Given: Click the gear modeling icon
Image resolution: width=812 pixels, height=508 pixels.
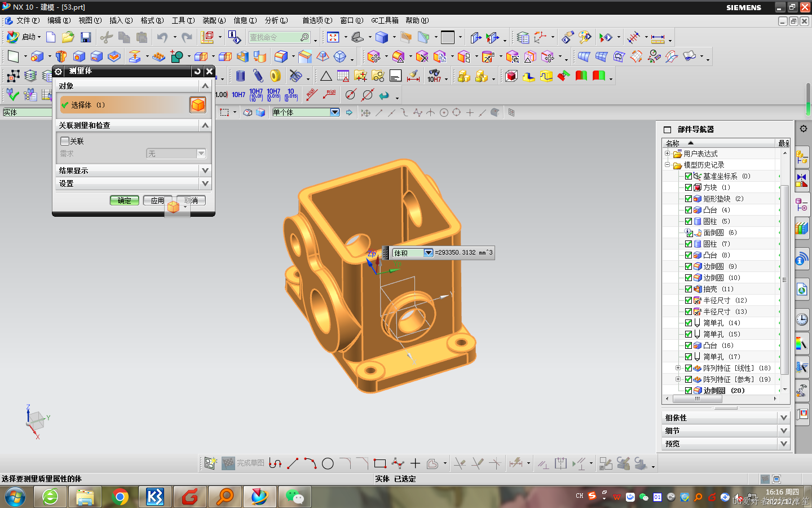Looking at the screenshot, I should 275,76.
